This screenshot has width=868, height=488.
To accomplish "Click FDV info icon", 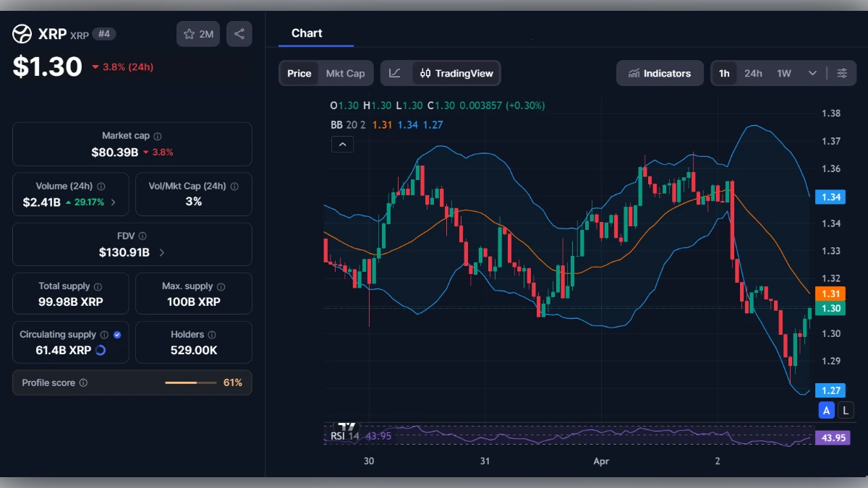I will coord(142,236).
